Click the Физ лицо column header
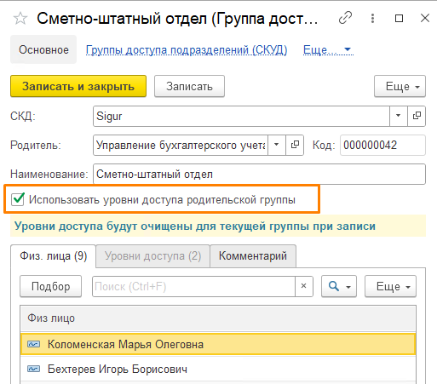Image resolution: width=437 pixels, height=384 pixels. [218, 318]
